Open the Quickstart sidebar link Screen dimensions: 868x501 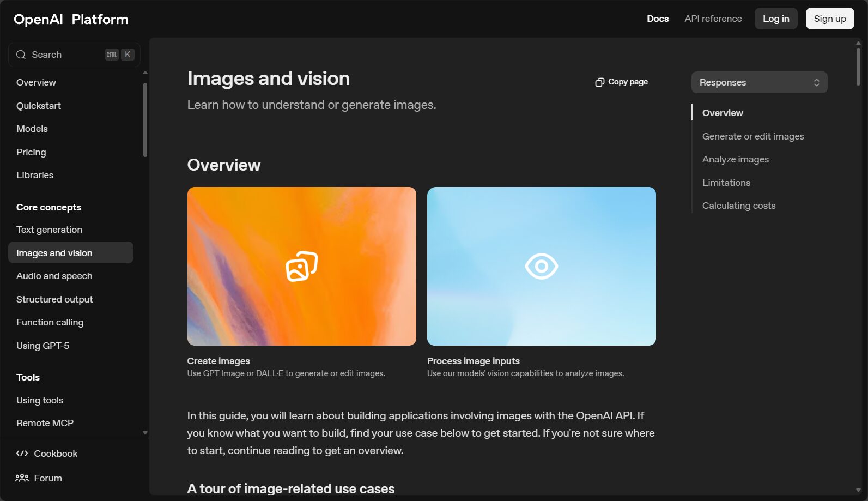pyautogui.click(x=39, y=106)
